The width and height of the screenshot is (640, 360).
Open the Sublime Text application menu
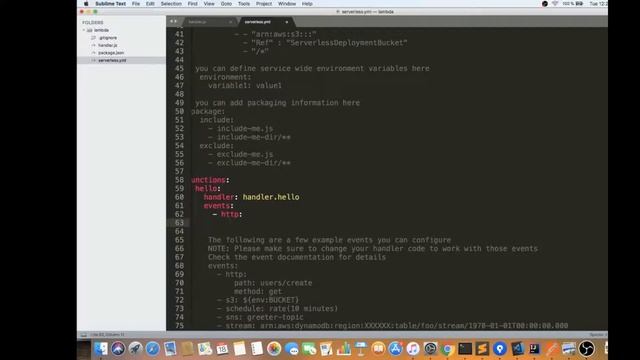[110, 4]
